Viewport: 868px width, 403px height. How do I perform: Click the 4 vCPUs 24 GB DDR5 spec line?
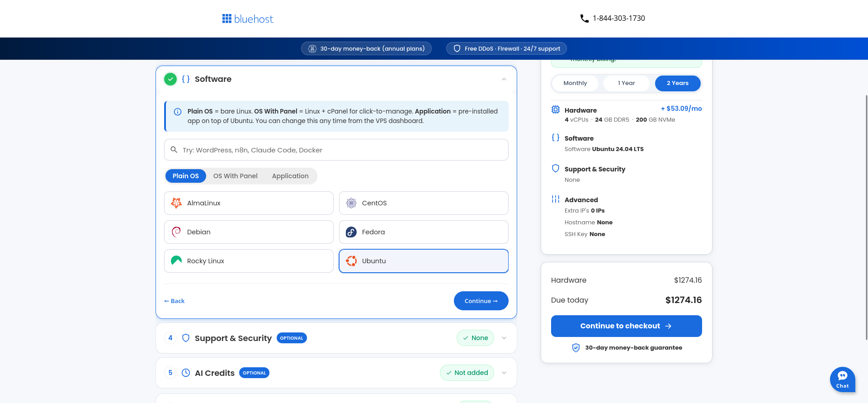point(620,120)
